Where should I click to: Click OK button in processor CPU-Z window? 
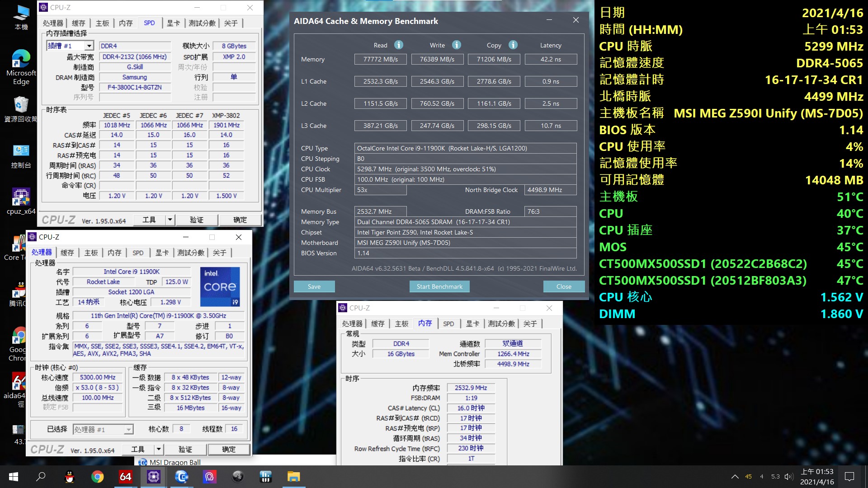pyautogui.click(x=229, y=450)
